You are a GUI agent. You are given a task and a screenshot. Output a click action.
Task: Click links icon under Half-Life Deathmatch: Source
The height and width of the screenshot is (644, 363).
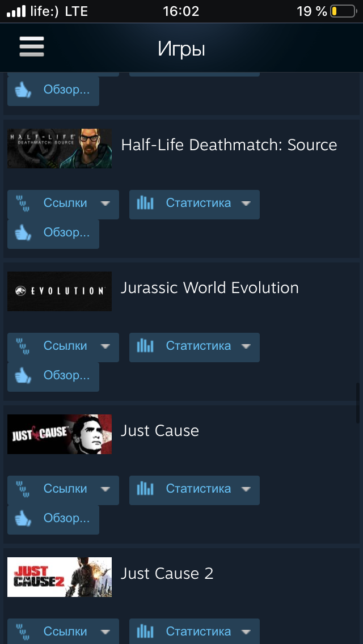tap(23, 203)
